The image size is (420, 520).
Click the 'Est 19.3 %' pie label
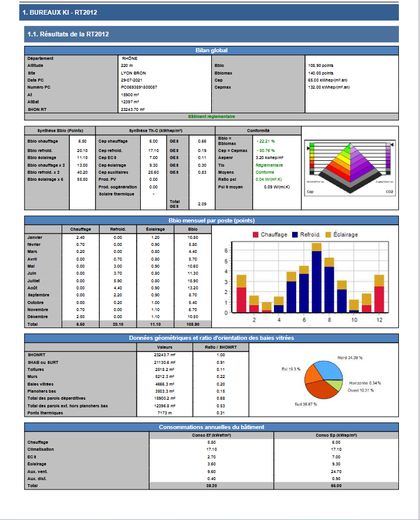[x=291, y=369]
